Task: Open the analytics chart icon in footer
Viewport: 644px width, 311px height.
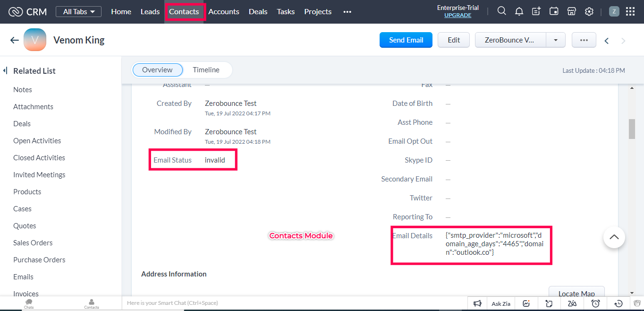Action: click(526, 303)
